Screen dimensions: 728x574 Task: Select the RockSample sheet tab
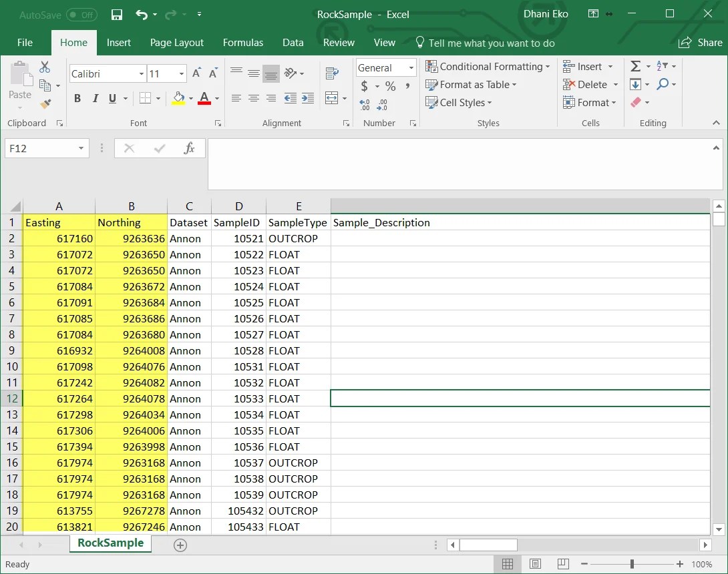point(110,543)
